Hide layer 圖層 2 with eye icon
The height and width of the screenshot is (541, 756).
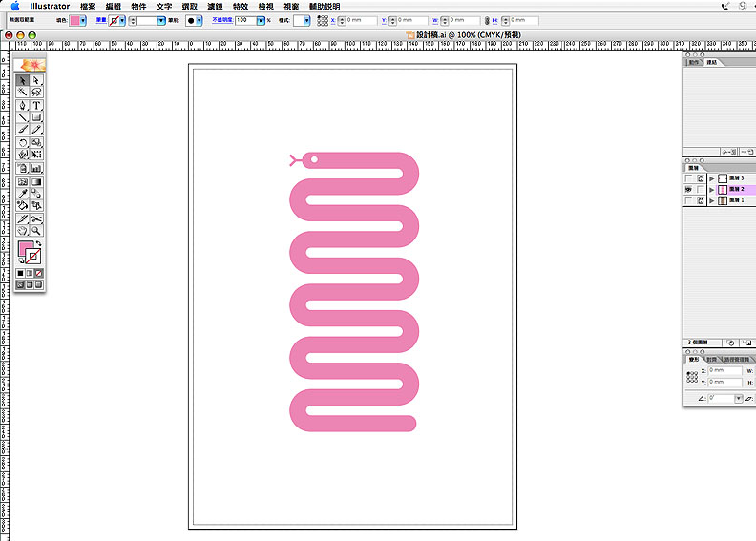pyautogui.click(x=688, y=189)
